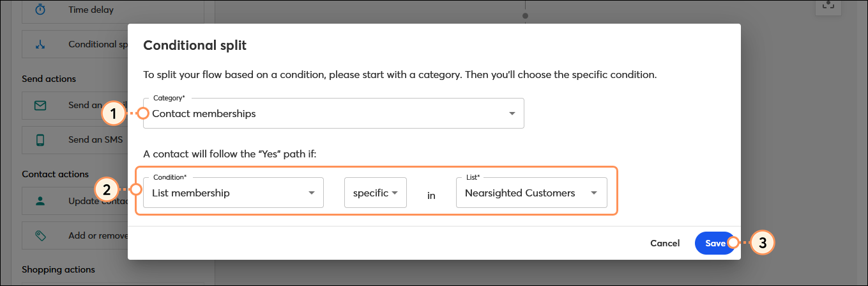Select Update contact item in sidebar

click(x=75, y=201)
